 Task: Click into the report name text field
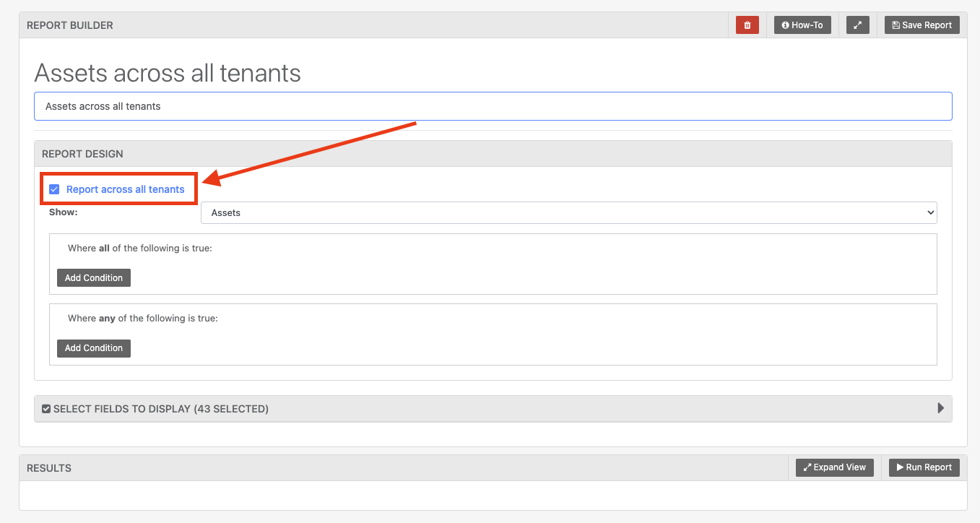[x=493, y=106]
